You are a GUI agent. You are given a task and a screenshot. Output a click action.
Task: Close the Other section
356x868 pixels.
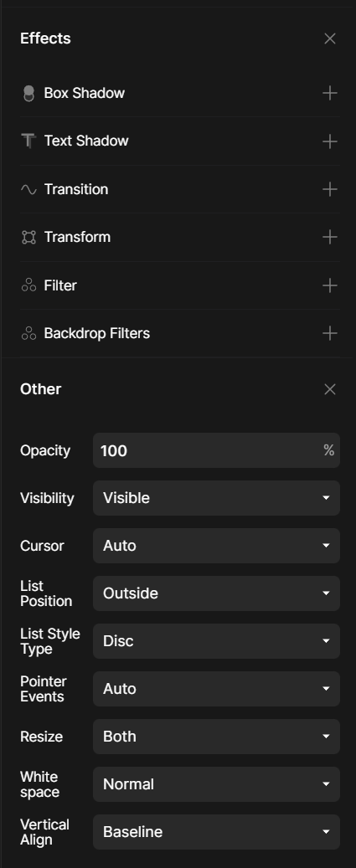330,389
